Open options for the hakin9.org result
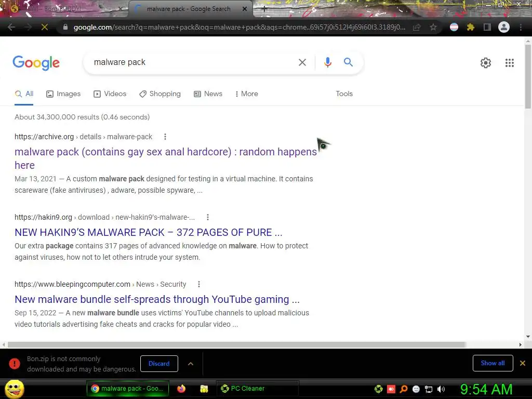 point(208,217)
